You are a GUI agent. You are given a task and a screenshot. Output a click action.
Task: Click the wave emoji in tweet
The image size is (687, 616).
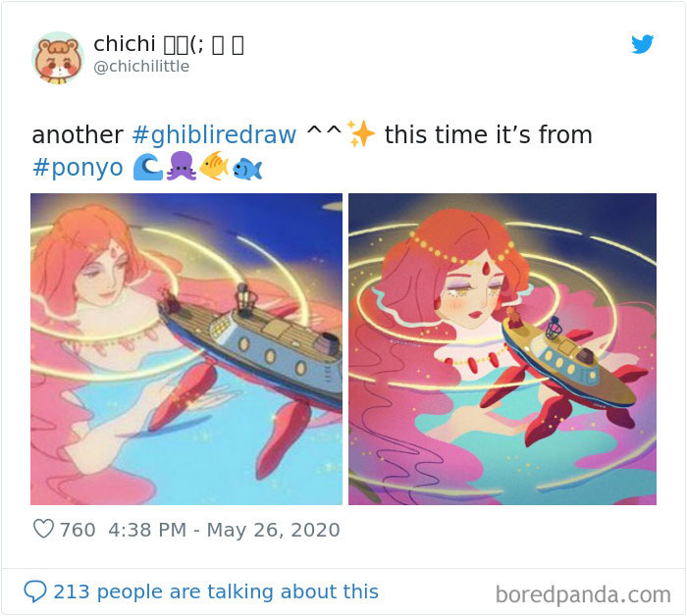tap(147, 168)
